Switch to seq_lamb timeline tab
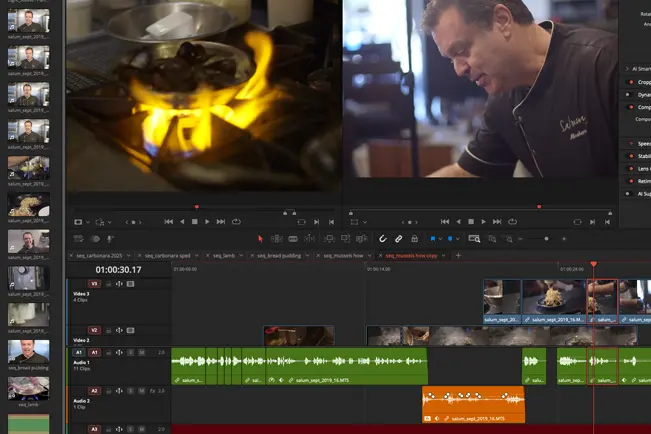This screenshot has width=651, height=434. pos(224,255)
